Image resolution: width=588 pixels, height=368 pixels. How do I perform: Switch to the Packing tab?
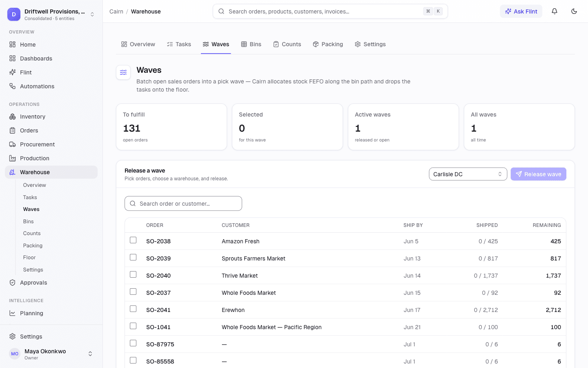328,44
